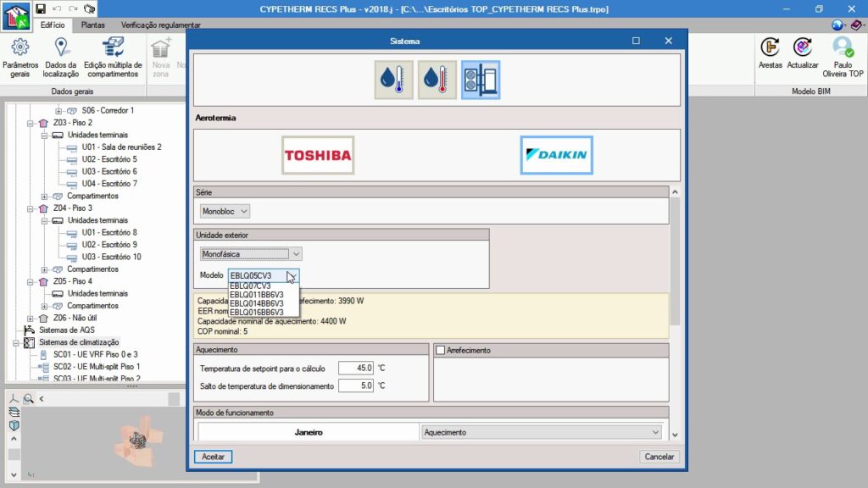This screenshot has width=868, height=488.
Task: Enable the Arrefecimento checkbox
Action: [440, 350]
